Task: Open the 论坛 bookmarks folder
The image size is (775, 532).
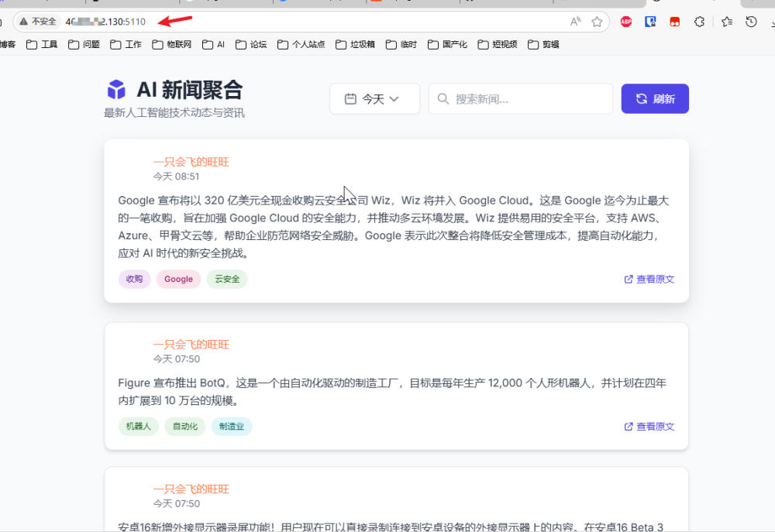Action: tap(251, 44)
